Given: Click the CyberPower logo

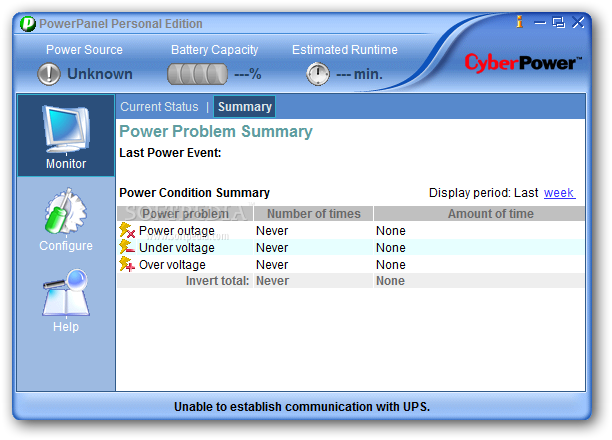Looking at the screenshot, I should [x=523, y=63].
